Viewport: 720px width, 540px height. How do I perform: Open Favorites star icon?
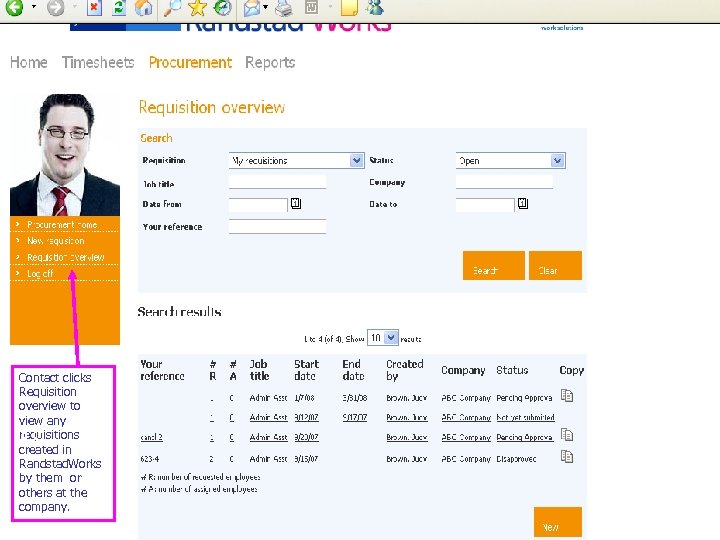click(x=197, y=7)
